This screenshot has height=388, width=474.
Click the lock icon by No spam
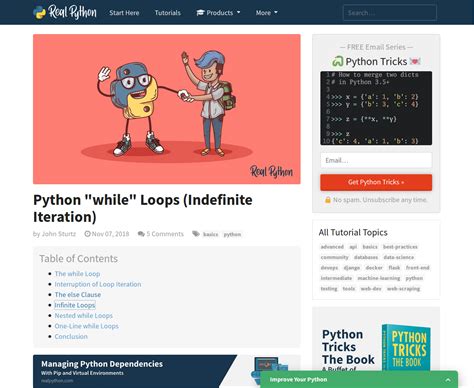click(328, 200)
